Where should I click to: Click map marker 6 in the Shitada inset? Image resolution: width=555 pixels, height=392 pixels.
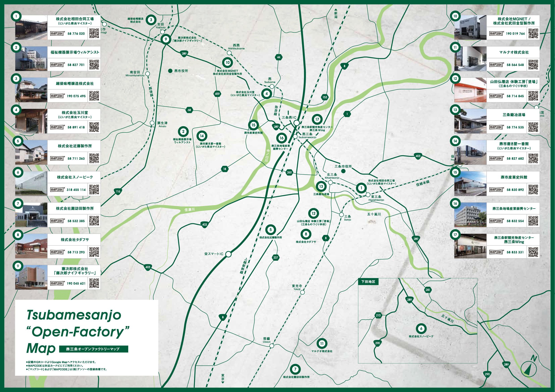[421, 329]
